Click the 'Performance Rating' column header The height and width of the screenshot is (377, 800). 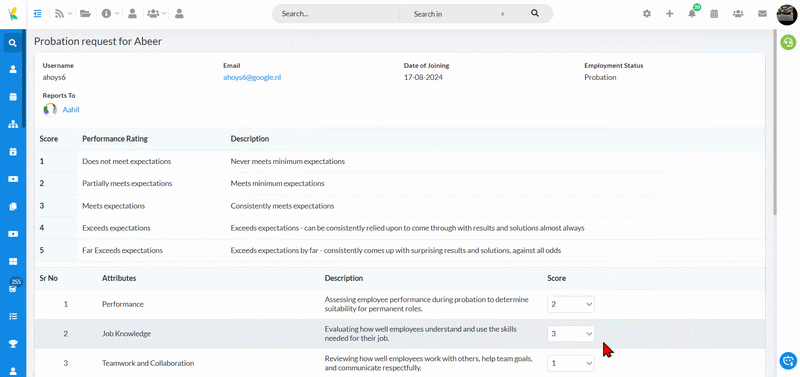pyautogui.click(x=115, y=139)
